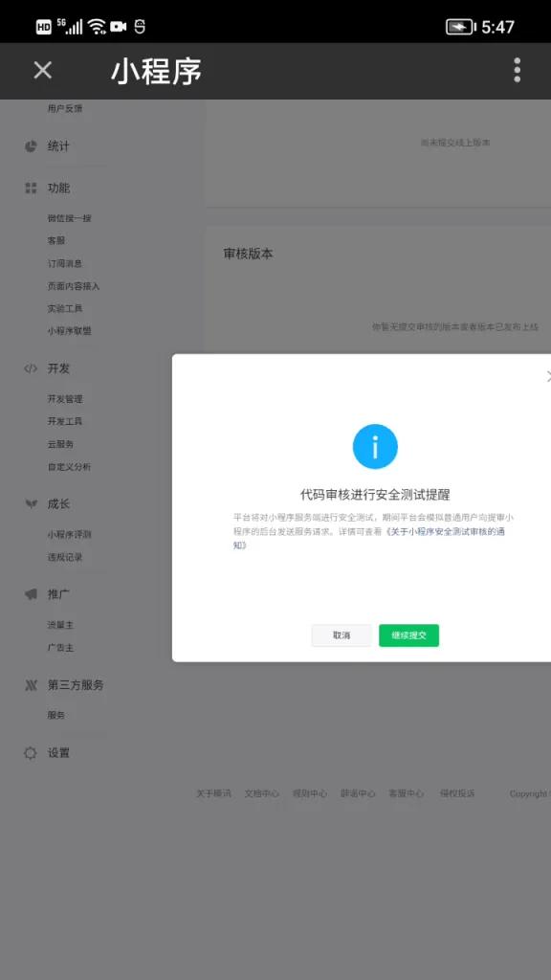The width and height of the screenshot is (551, 980).
Task: Open 辟谣中心 footer link
Action: coord(358,793)
